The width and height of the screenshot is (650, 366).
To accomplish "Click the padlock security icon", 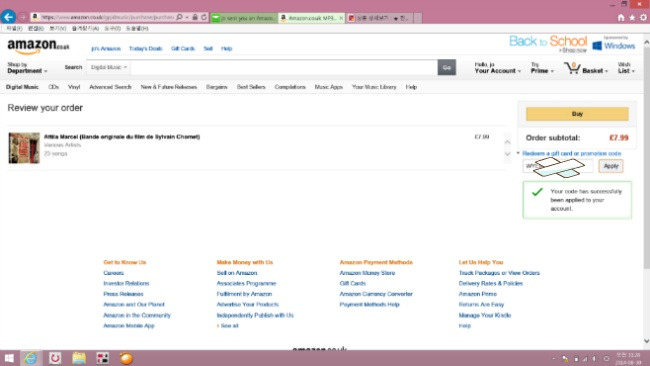I will point(195,17).
